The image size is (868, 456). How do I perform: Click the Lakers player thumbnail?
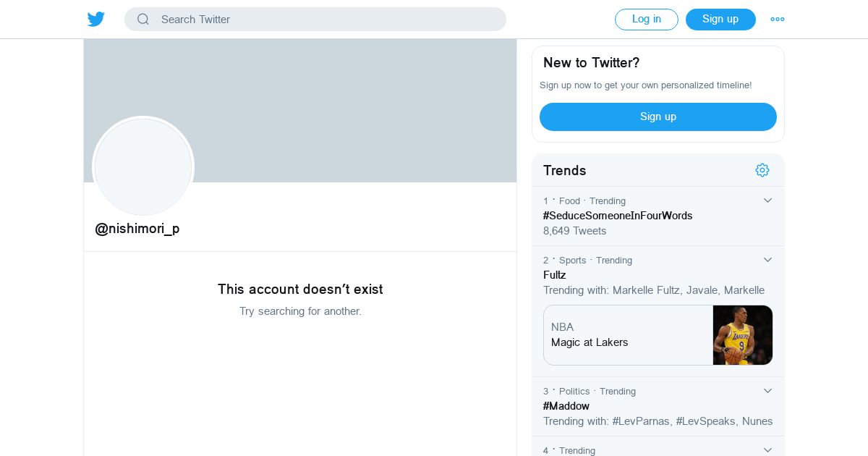click(743, 335)
